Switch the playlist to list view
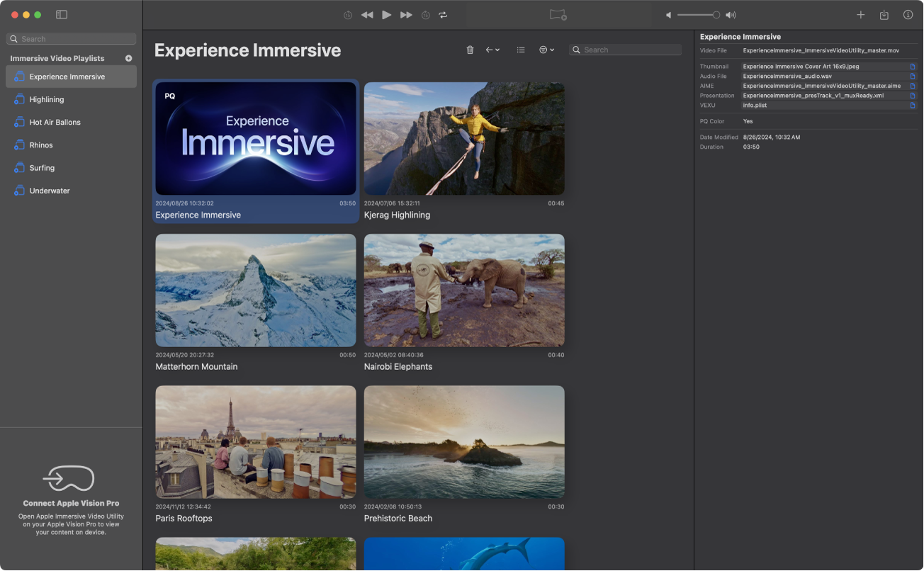The image size is (924, 571). [521, 50]
